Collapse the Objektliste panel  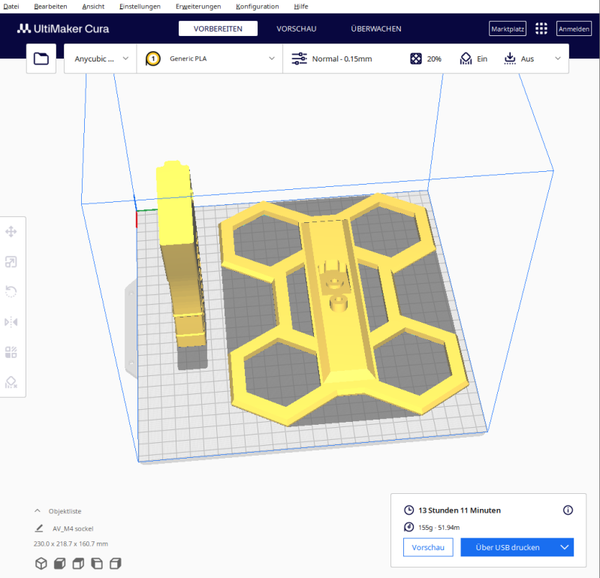[37, 511]
